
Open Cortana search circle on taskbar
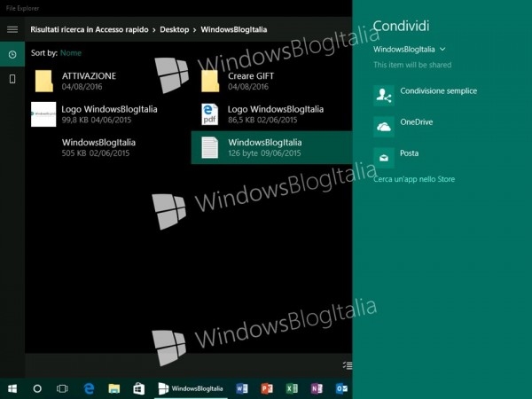coord(37,388)
